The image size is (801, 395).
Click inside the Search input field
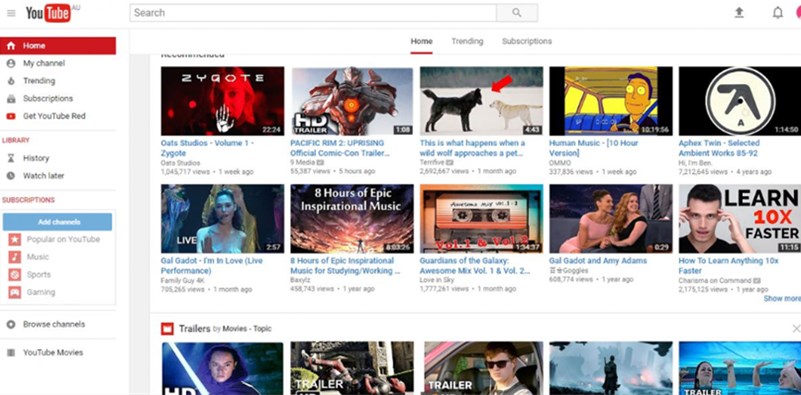pyautogui.click(x=313, y=13)
